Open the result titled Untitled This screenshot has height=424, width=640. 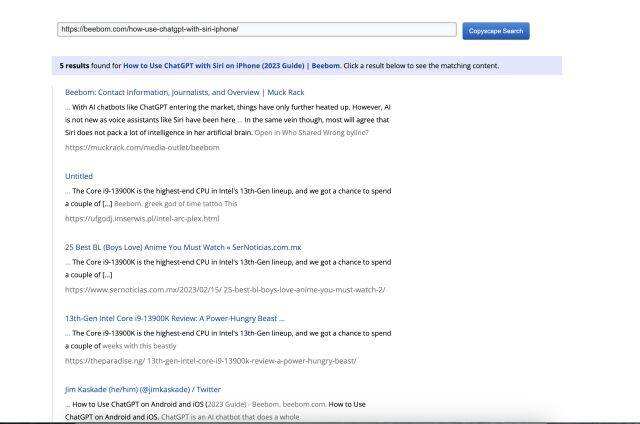(79, 176)
